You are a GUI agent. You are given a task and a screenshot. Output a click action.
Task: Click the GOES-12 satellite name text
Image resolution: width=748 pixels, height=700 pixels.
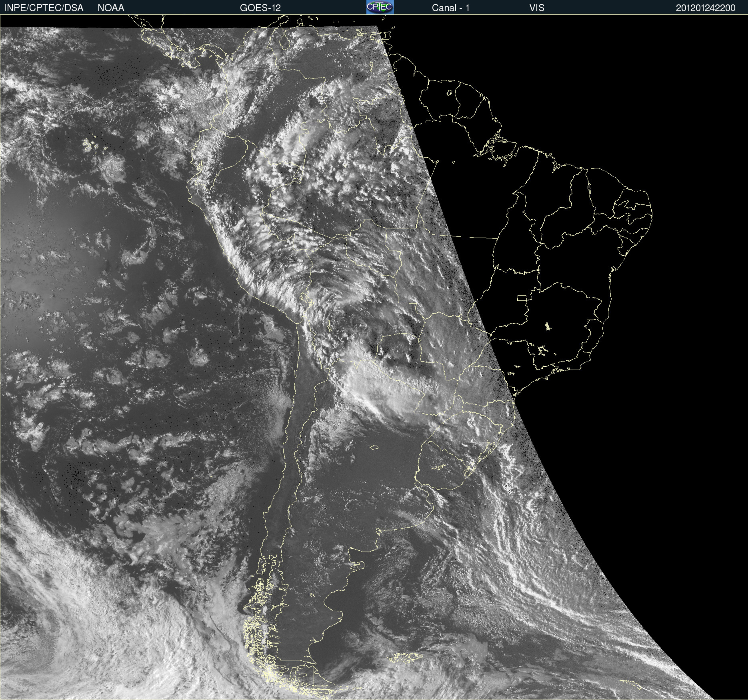click(260, 8)
